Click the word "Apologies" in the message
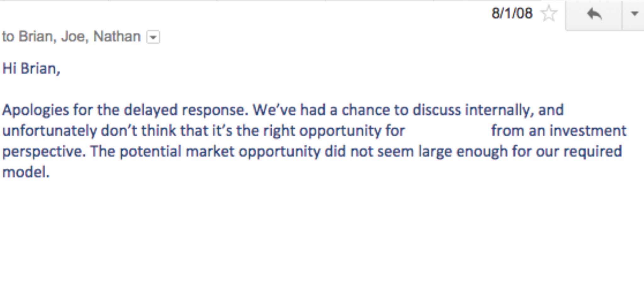 coord(36,110)
